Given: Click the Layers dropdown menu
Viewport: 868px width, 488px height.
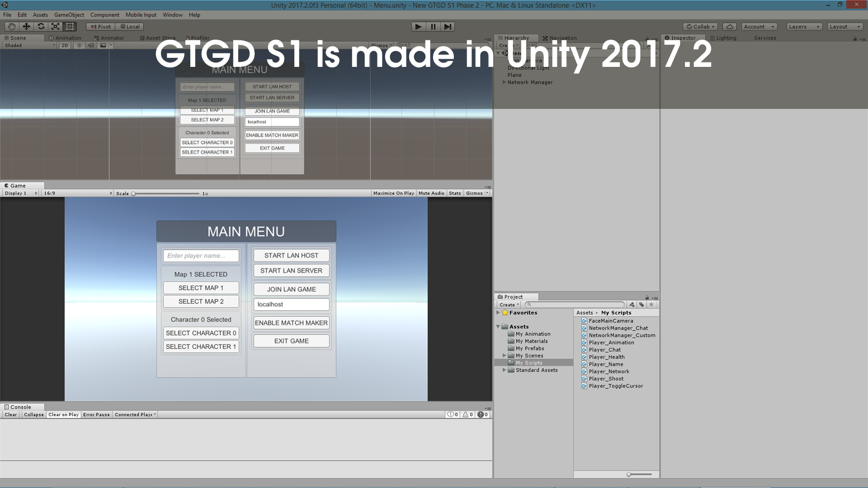Looking at the screenshot, I should [x=805, y=26].
